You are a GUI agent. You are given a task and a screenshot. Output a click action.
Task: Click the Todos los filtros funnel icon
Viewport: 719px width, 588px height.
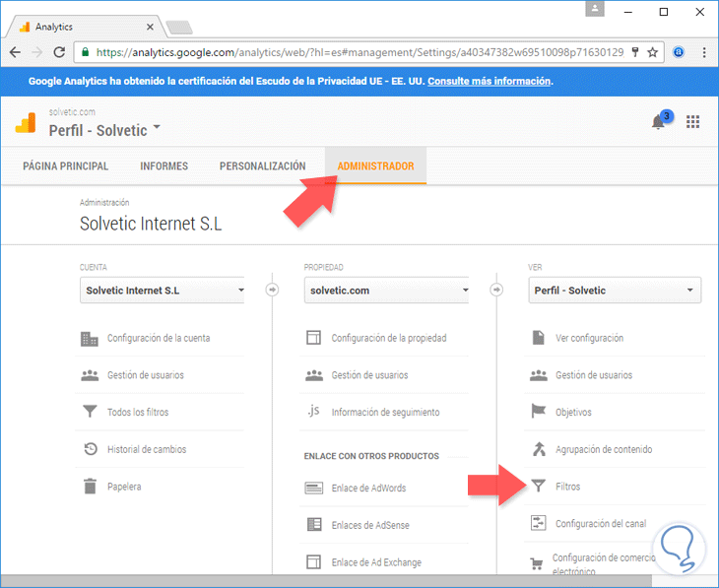click(91, 412)
